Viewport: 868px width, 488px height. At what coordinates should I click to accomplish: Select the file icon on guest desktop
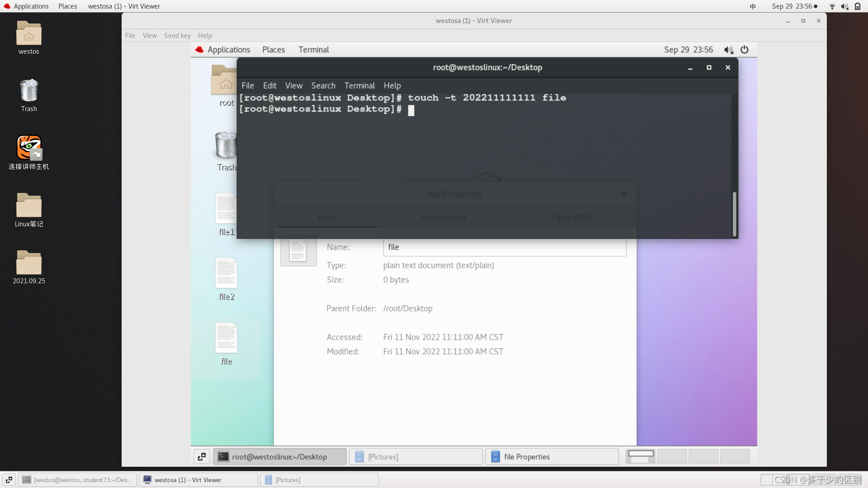(x=226, y=338)
